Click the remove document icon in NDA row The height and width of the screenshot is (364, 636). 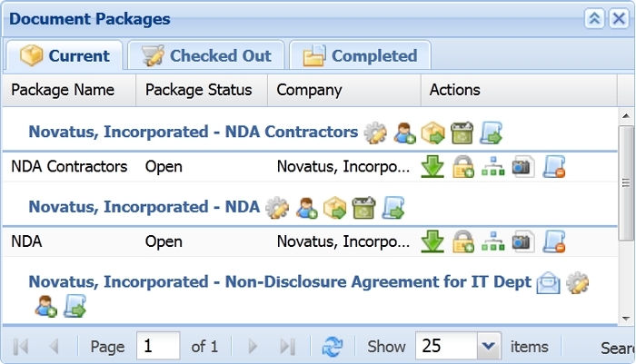tap(554, 241)
